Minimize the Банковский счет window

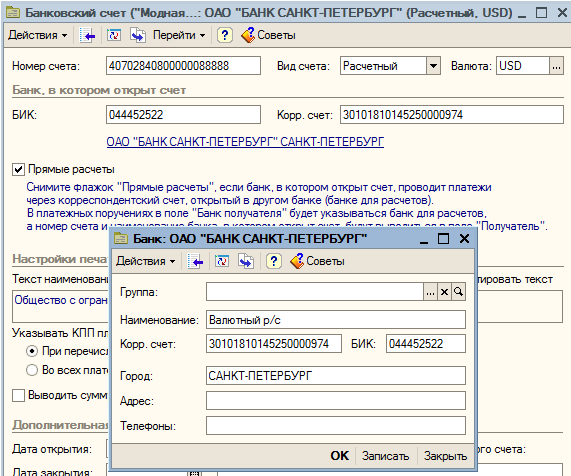click(522, 13)
